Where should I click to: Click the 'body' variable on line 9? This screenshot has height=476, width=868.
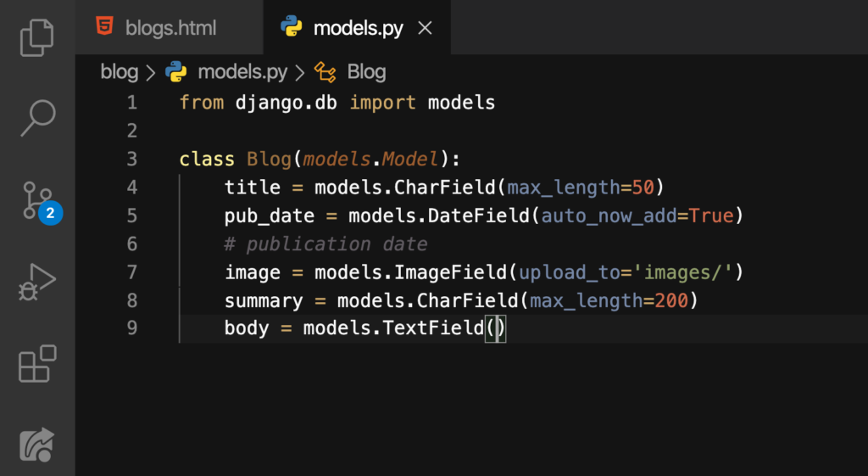point(247,328)
